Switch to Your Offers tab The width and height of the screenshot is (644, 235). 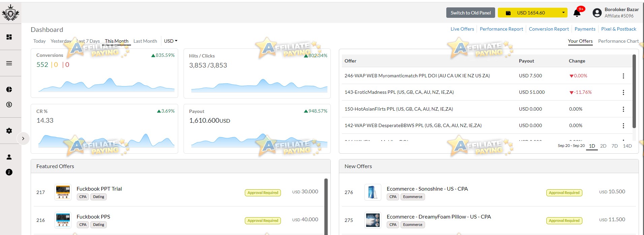[580, 41]
